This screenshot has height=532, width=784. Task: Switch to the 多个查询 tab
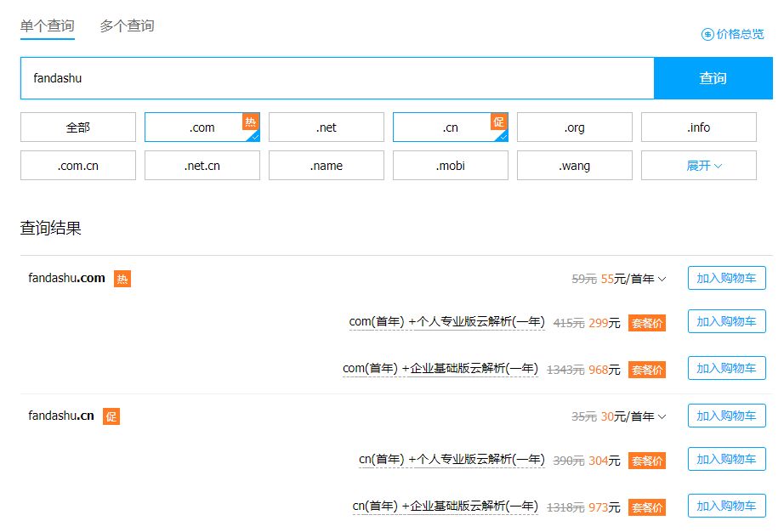128,25
